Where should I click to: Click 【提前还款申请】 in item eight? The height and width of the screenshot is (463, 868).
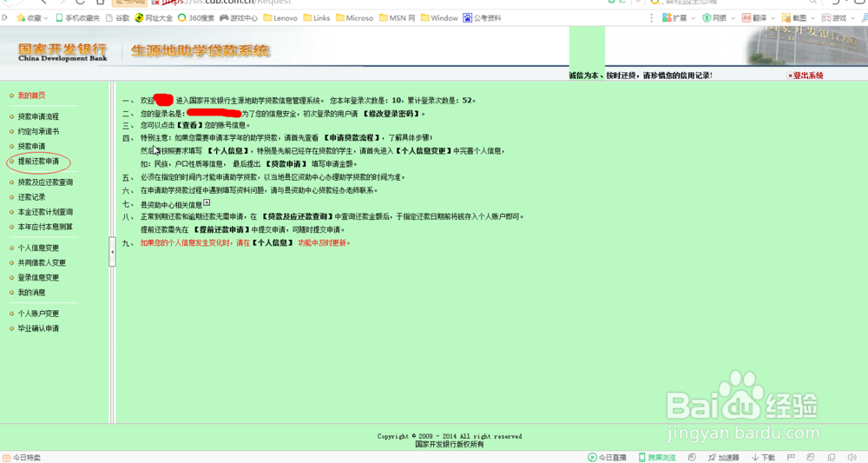220,230
